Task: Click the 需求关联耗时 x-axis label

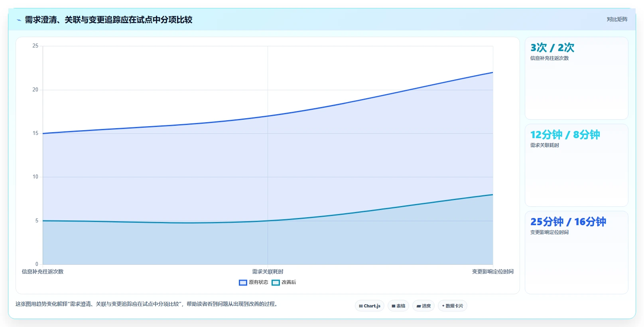Action: pyautogui.click(x=268, y=272)
